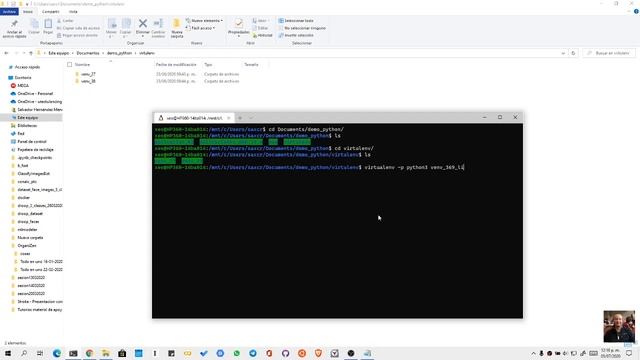Select MEGA in the navigation pane
The height and width of the screenshot is (360, 640).
point(23,86)
